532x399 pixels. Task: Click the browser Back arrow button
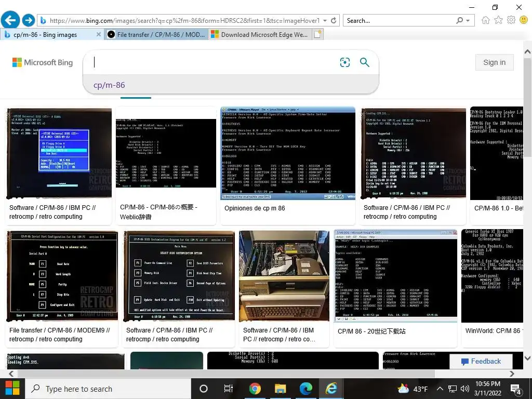tap(10, 20)
